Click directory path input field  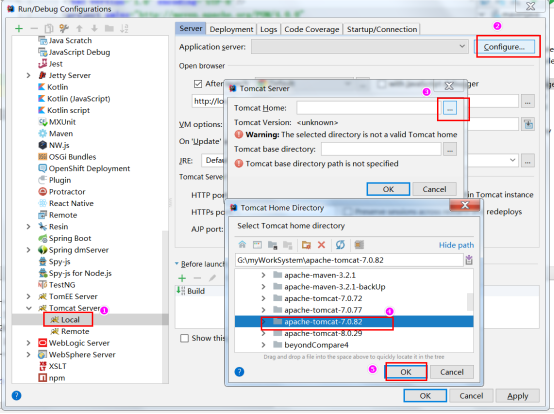(349, 260)
